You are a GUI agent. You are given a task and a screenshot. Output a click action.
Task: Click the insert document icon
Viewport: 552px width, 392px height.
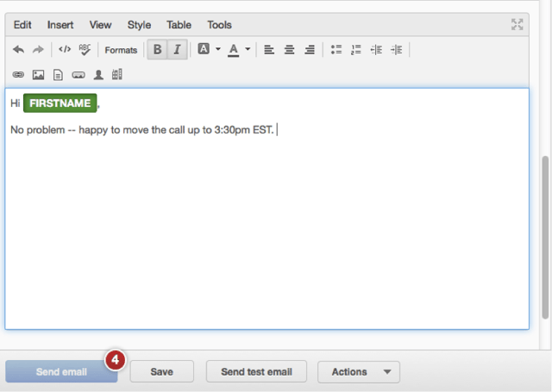pyautogui.click(x=58, y=75)
